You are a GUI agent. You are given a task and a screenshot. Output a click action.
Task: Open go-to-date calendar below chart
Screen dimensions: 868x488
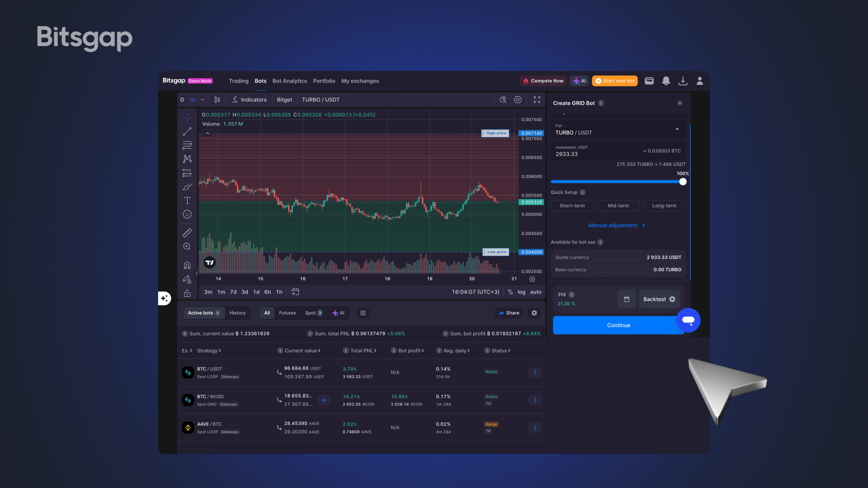click(x=295, y=292)
